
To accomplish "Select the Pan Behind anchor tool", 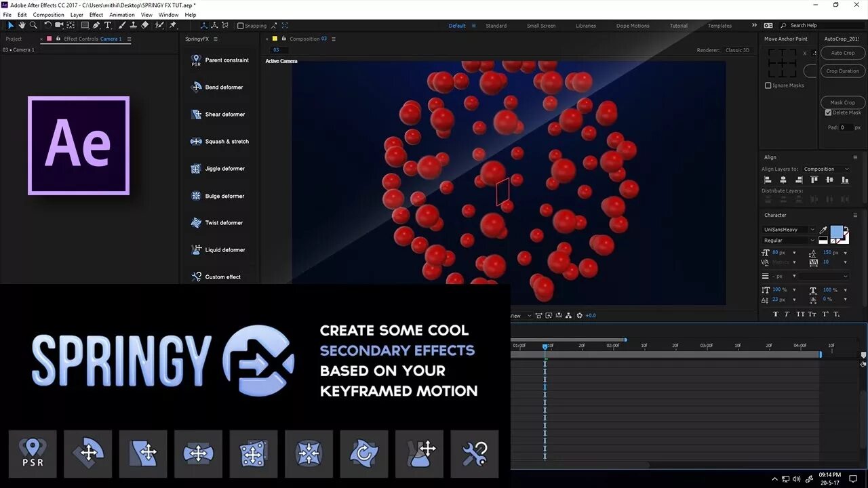I will click(x=71, y=25).
